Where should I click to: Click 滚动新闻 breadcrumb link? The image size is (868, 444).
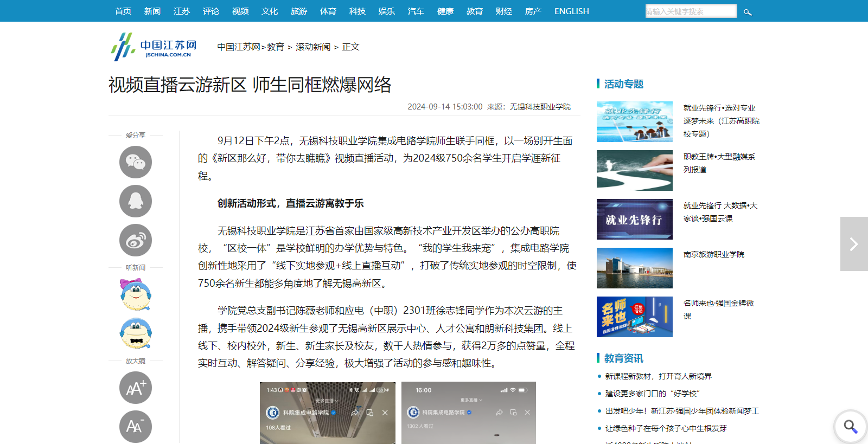313,47
